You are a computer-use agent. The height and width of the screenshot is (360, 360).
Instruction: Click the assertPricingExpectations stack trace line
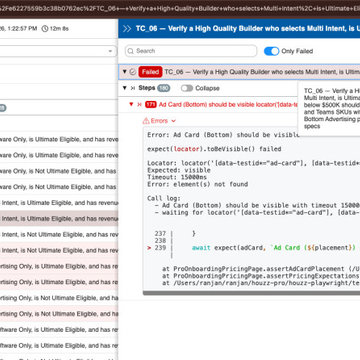pos(261,276)
